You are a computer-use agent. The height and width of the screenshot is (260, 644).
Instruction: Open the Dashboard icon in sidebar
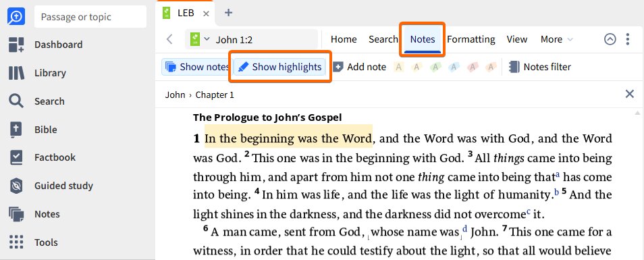click(x=16, y=45)
